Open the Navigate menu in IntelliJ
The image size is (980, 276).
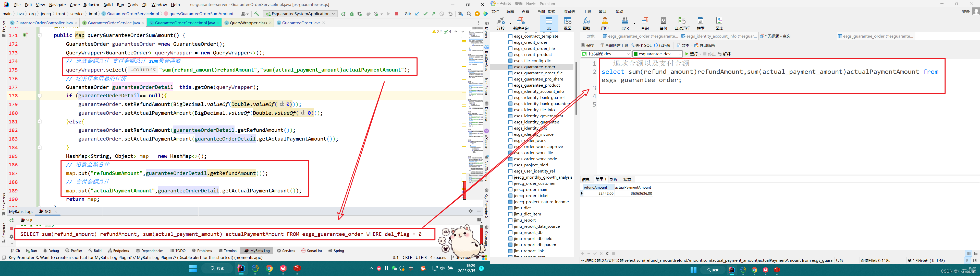click(57, 5)
